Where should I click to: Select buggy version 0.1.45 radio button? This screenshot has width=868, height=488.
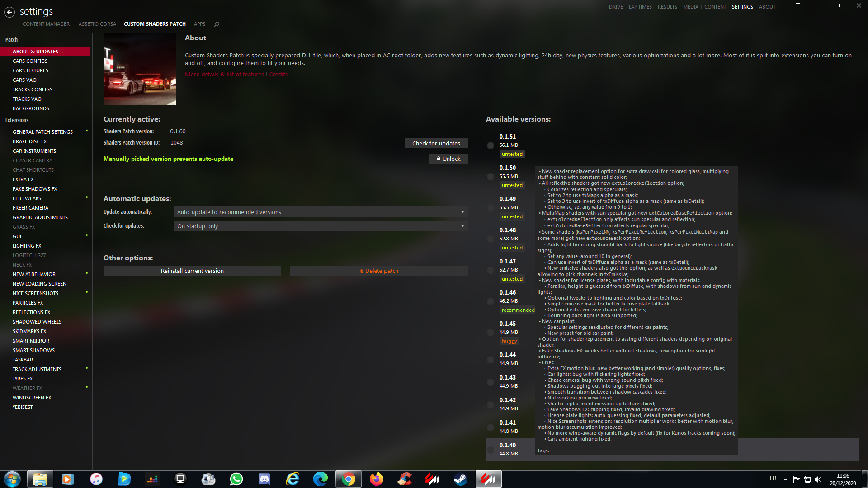click(x=491, y=333)
